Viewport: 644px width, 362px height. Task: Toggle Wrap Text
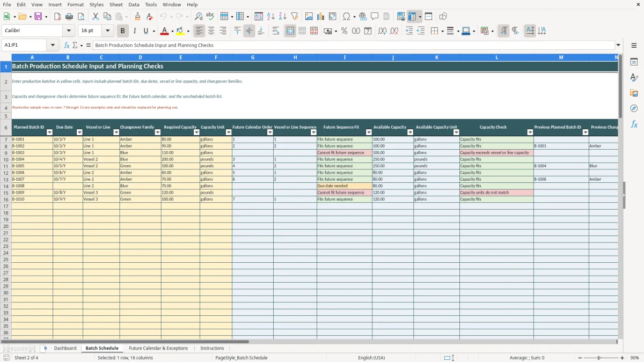click(x=276, y=31)
